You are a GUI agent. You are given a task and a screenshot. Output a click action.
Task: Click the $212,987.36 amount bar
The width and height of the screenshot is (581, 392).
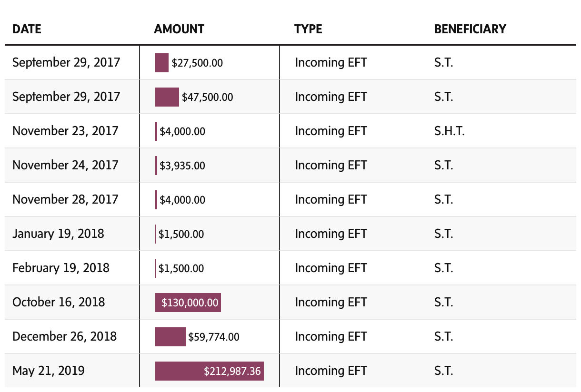(210, 371)
